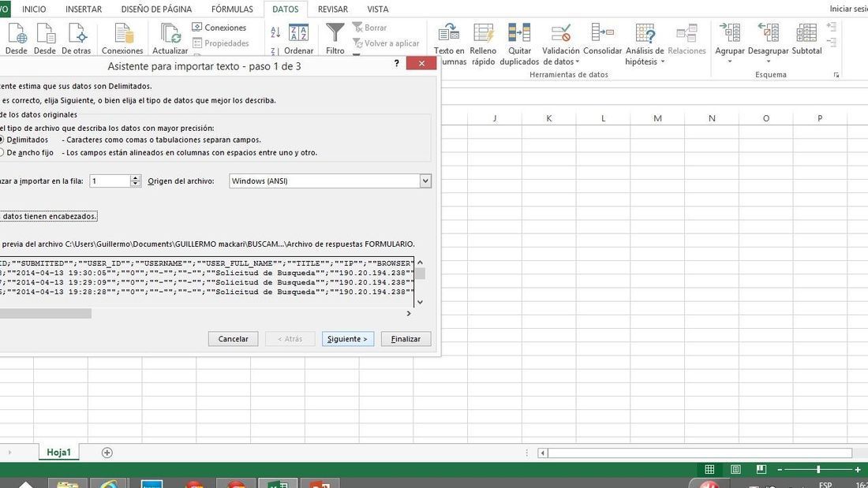This screenshot has height=488, width=868.
Task: Open the Ordenar sort dialog icon
Action: [x=299, y=32]
